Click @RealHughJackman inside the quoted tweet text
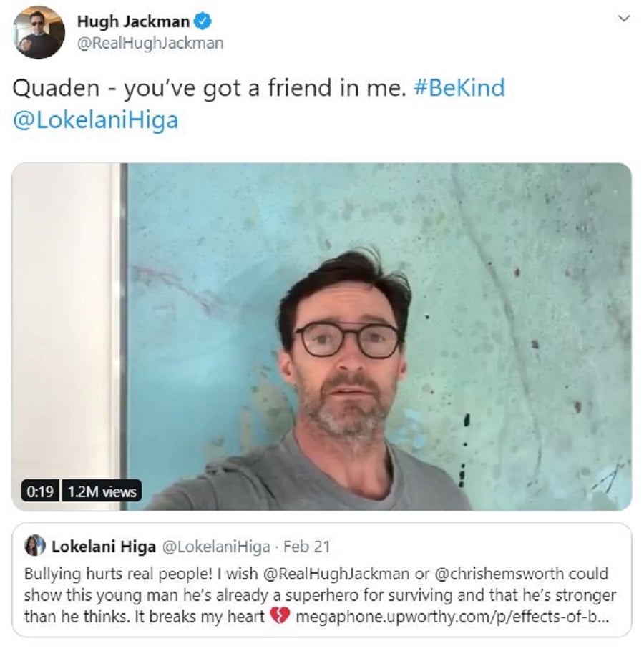The height and width of the screenshot is (656, 644). point(336,574)
